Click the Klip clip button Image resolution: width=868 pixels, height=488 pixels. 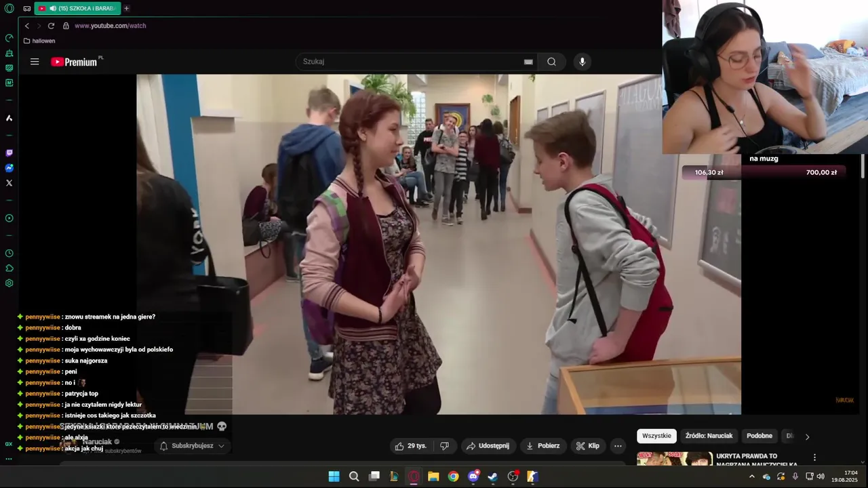[x=587, y=446]
